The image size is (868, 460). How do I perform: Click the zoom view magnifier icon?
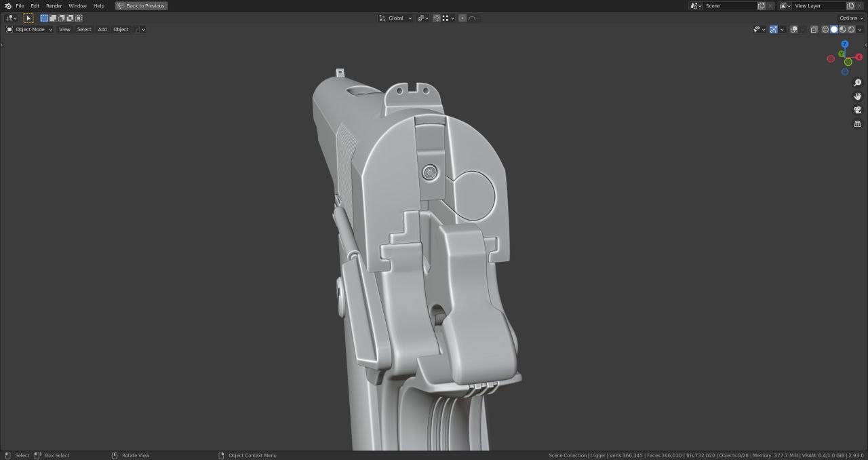click(x=857, y=83)
